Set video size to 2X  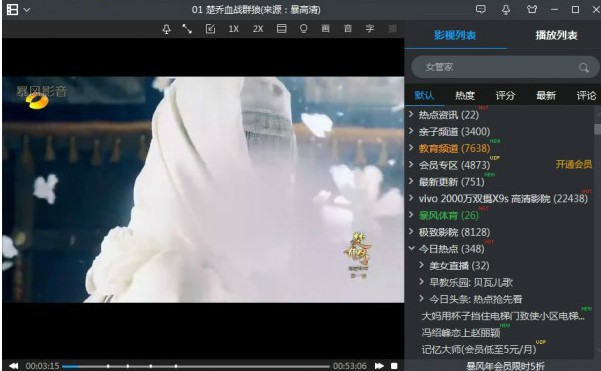point(258,29)
